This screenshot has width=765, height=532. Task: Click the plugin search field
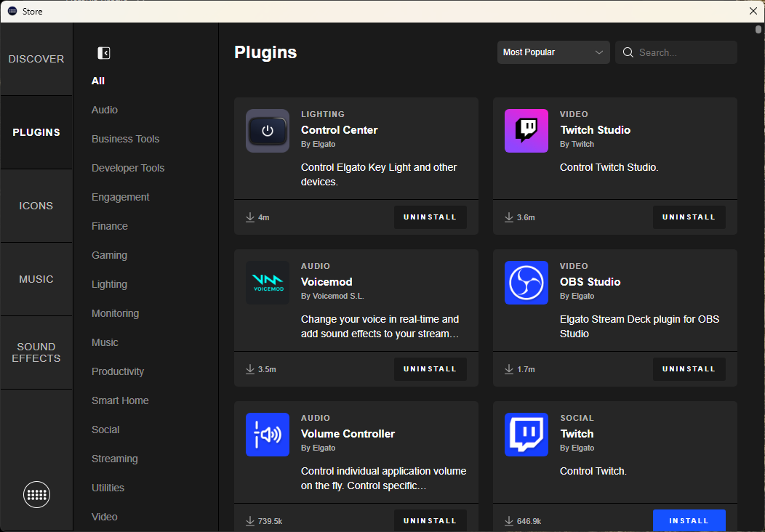684,52
